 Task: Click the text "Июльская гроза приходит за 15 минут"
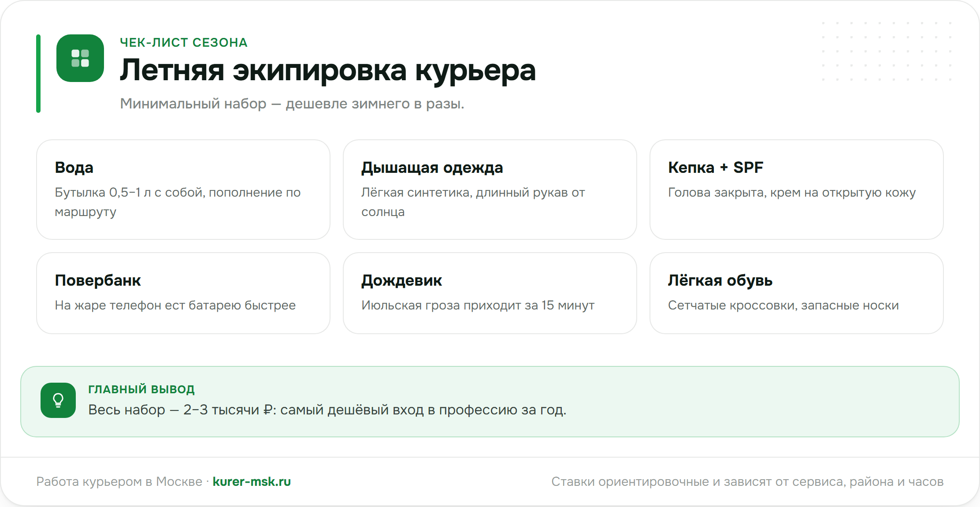(478, 305)
